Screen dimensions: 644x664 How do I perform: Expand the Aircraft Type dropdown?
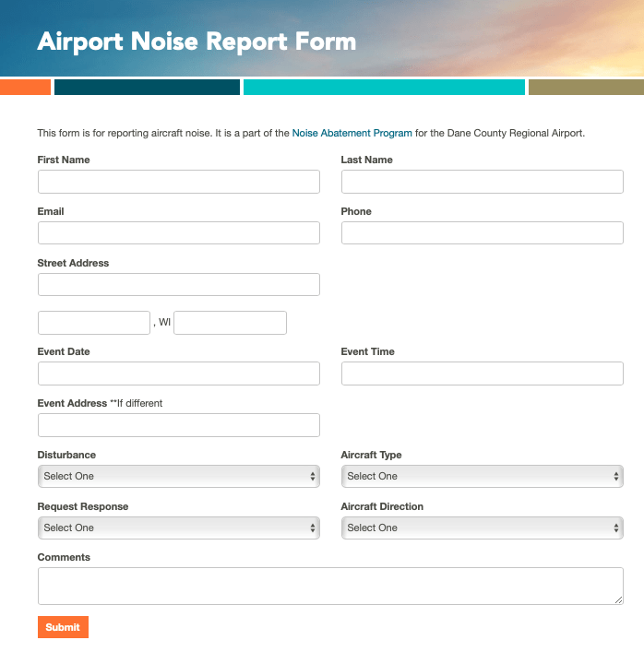pos(483,477)
